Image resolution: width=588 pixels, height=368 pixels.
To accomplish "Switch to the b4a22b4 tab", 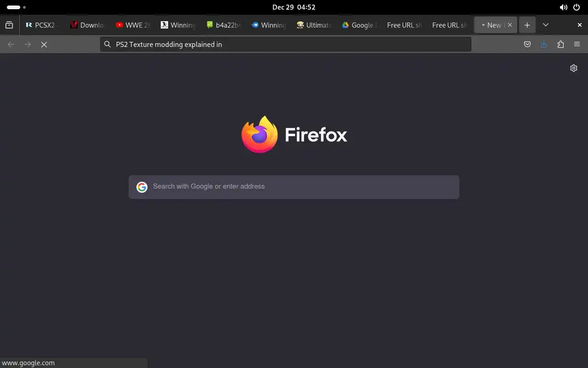I will (223, 25).
